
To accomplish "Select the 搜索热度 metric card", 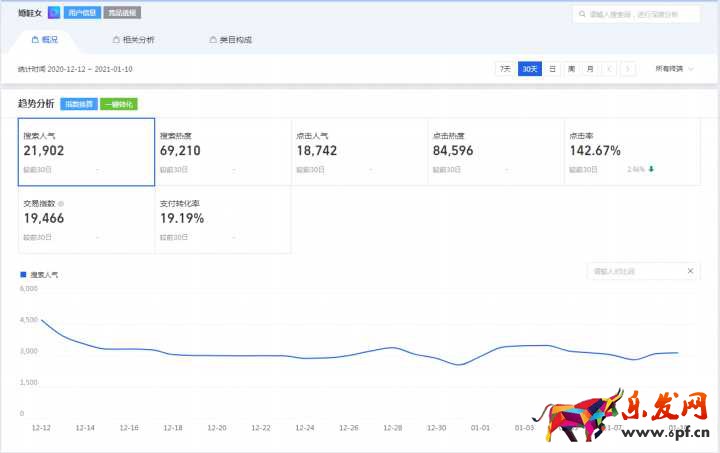I will [x=222, y=152].
